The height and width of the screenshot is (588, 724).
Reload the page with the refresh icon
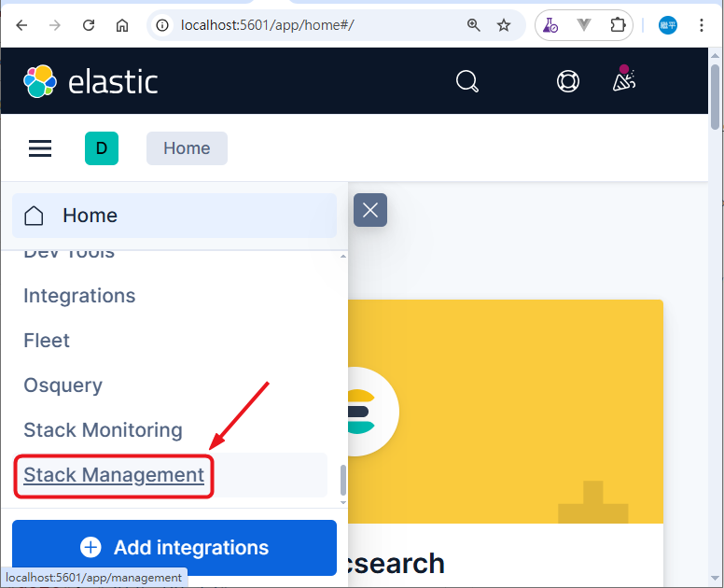89,25
